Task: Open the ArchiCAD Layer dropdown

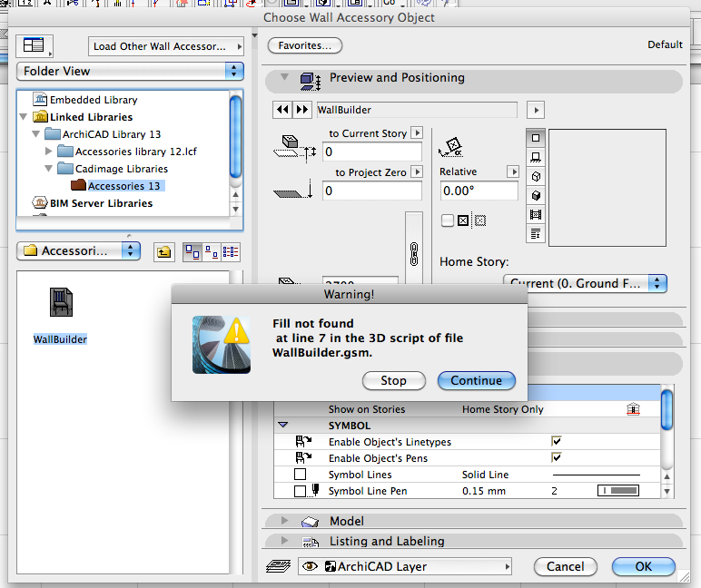Action: [405, 566]
